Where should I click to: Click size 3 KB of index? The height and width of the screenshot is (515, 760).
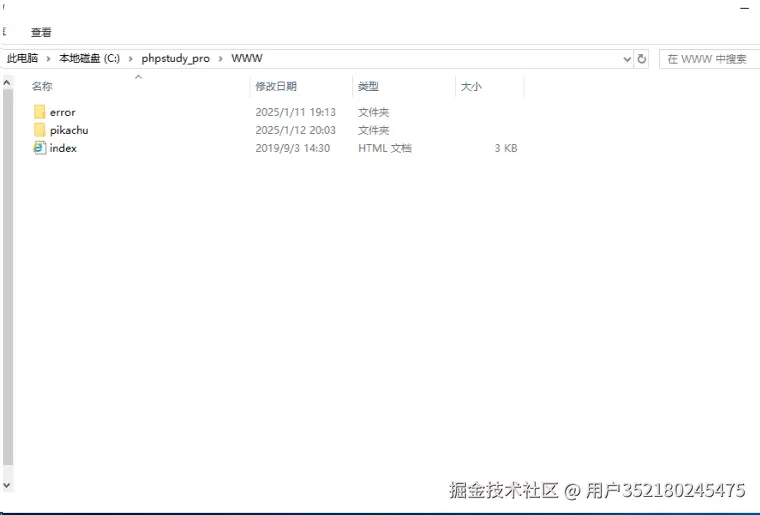pos(506,148)
